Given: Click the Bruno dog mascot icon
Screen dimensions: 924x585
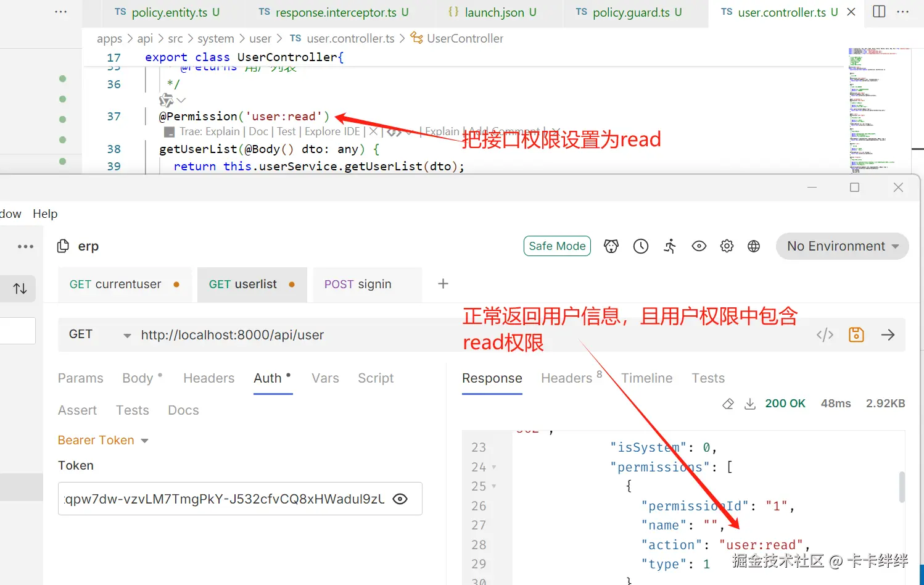Looking at the screenshot, I should (611, 246).
